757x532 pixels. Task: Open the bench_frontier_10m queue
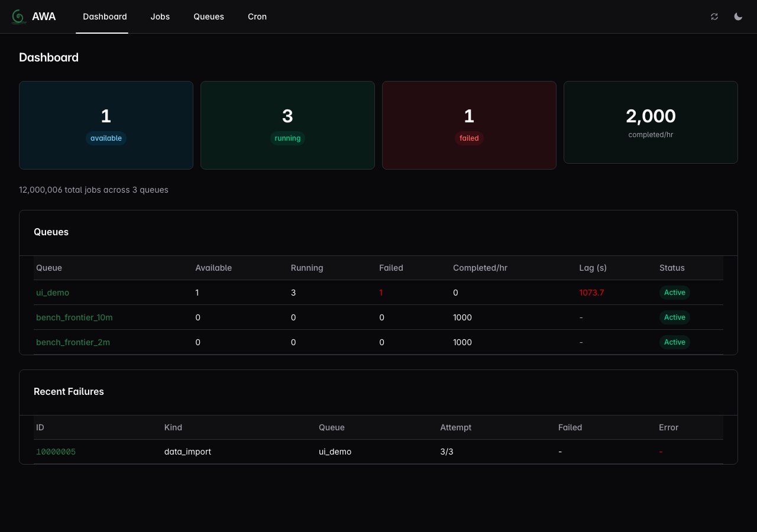(75, 317)
